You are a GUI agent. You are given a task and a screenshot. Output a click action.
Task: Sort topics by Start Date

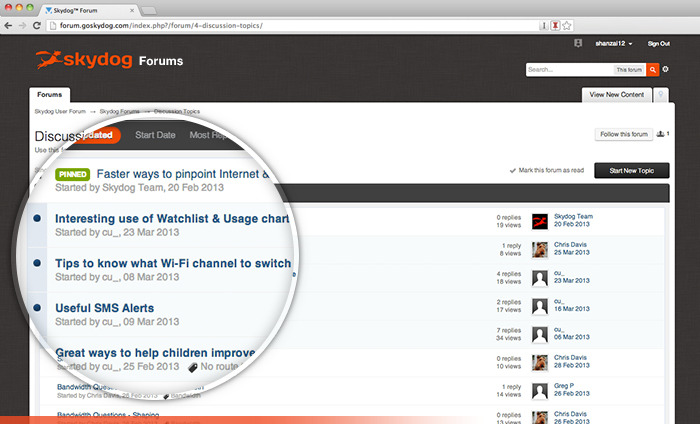[155, 135]
